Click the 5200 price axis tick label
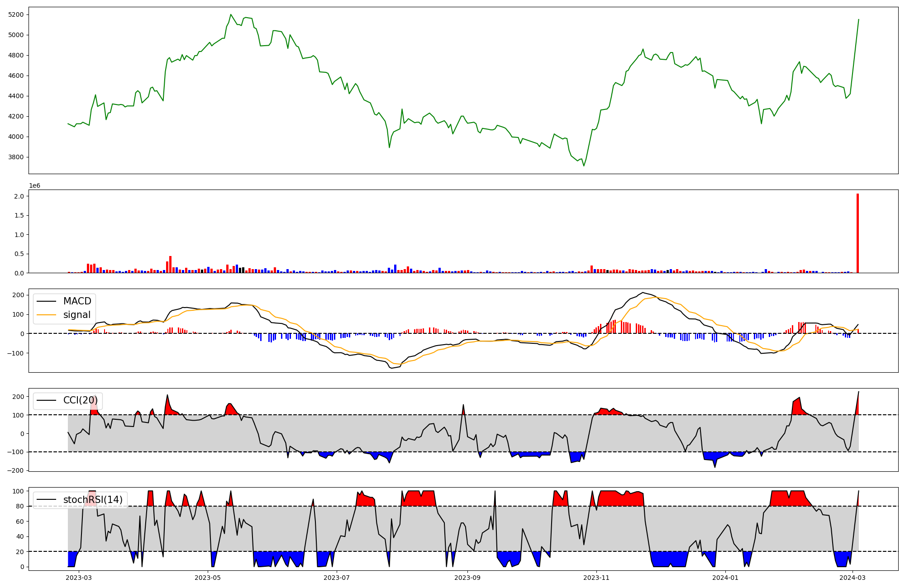 (16, 14)
